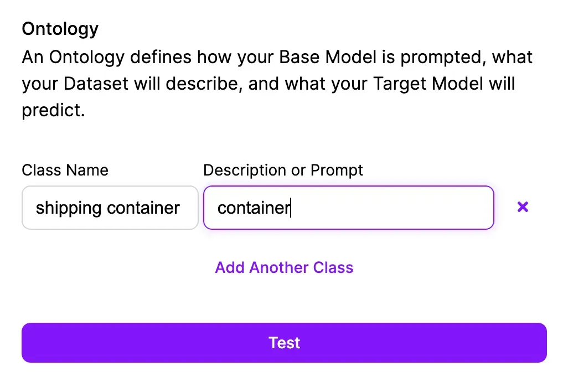
Task: Click the wide Test button at bottom
Action: (284, 343)
